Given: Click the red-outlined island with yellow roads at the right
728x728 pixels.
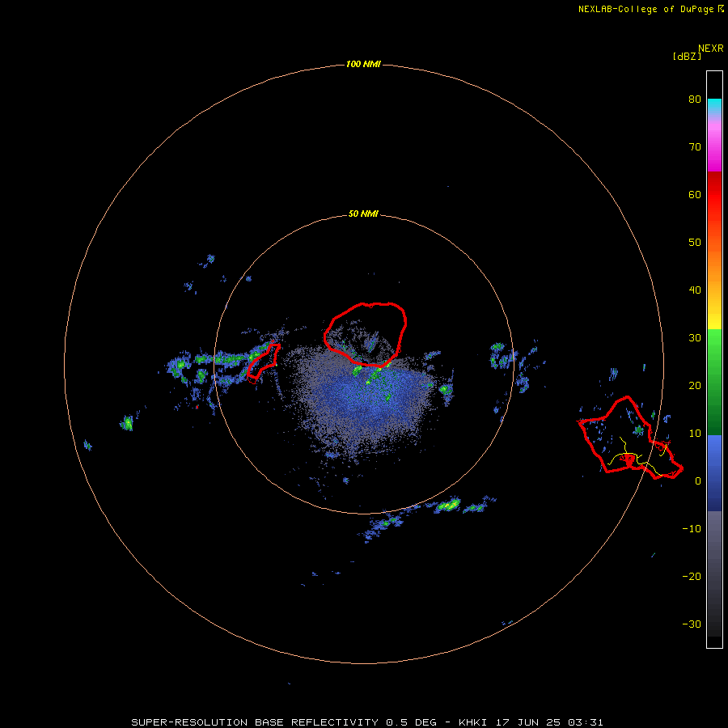Looking at the screenshot, I should (x=630, y=438).
